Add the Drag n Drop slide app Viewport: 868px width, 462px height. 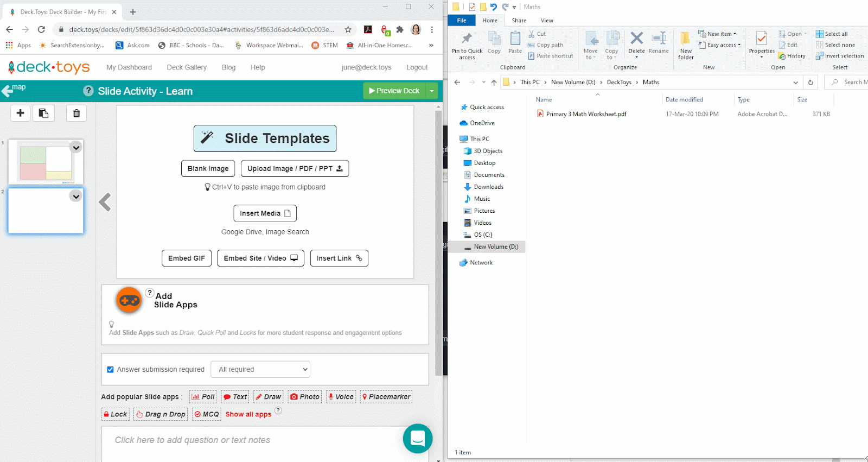click(x=161, y=414)
